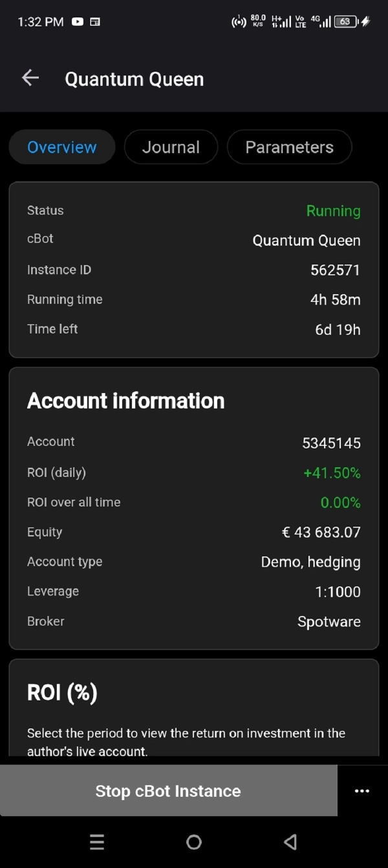388x868 pixels.
Task: Tap the YouTube notification icon
Action: [78, 21]
